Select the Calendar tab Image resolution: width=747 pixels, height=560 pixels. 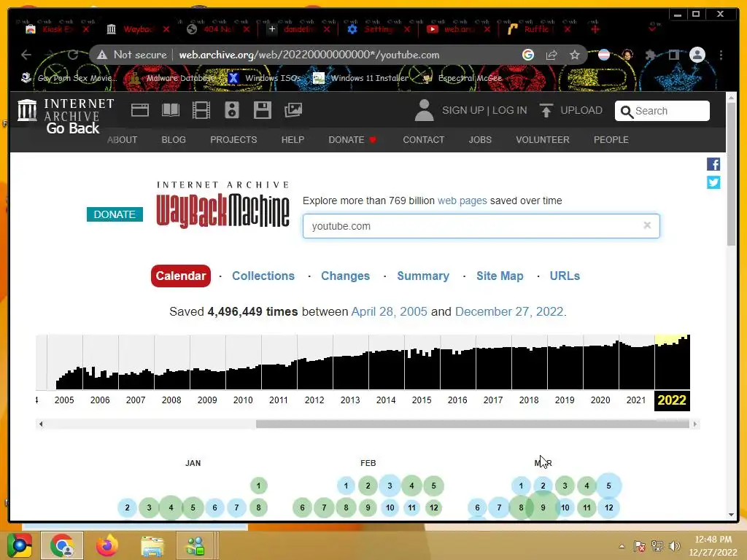[x=181, y=276]
